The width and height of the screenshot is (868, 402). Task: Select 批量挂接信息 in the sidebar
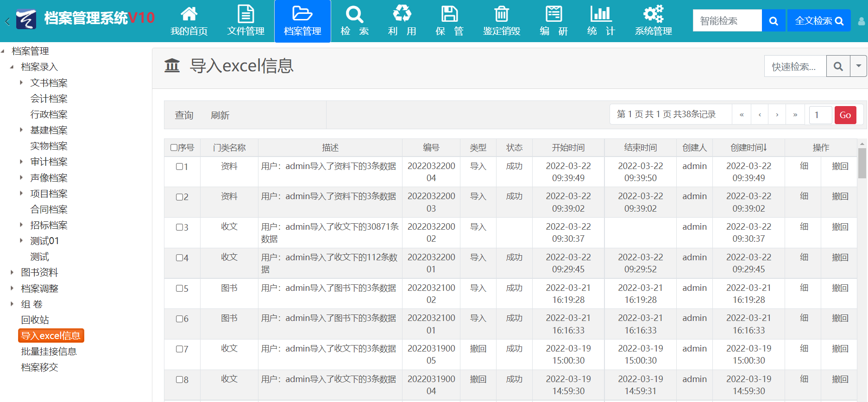coord(49,352)
